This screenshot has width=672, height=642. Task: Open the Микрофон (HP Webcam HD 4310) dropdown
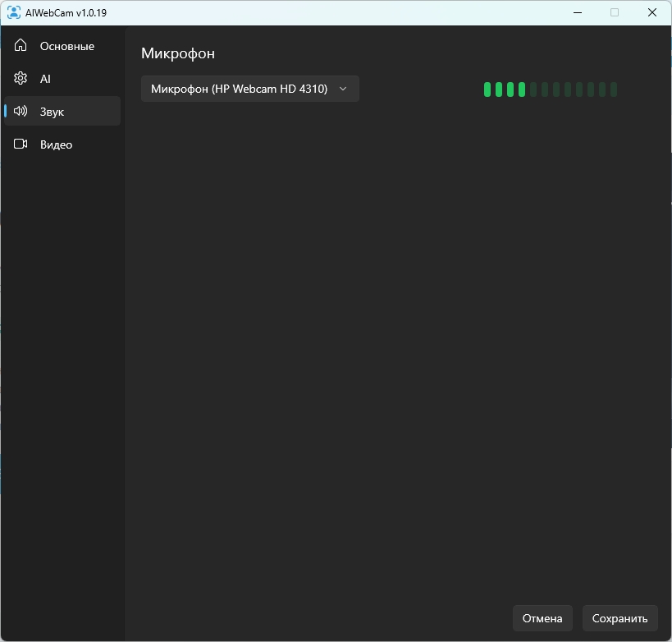click(250, 89)
